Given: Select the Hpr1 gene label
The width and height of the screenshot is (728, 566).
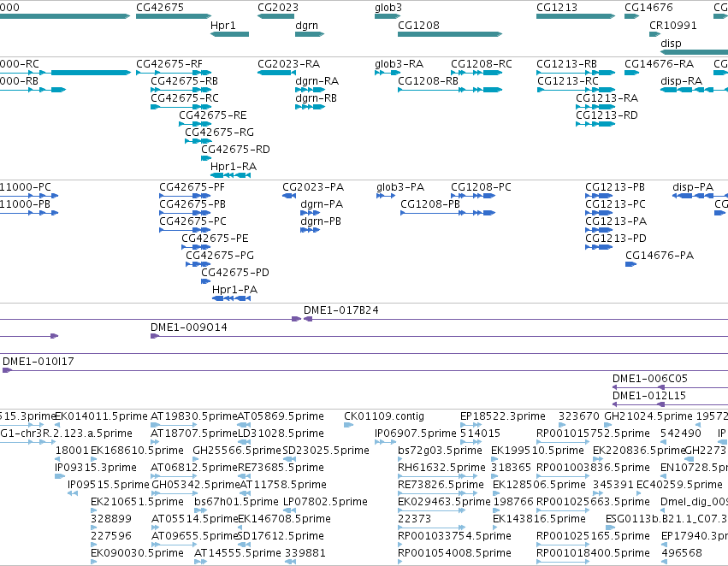Looking at the screenshot, I should 223,25.
